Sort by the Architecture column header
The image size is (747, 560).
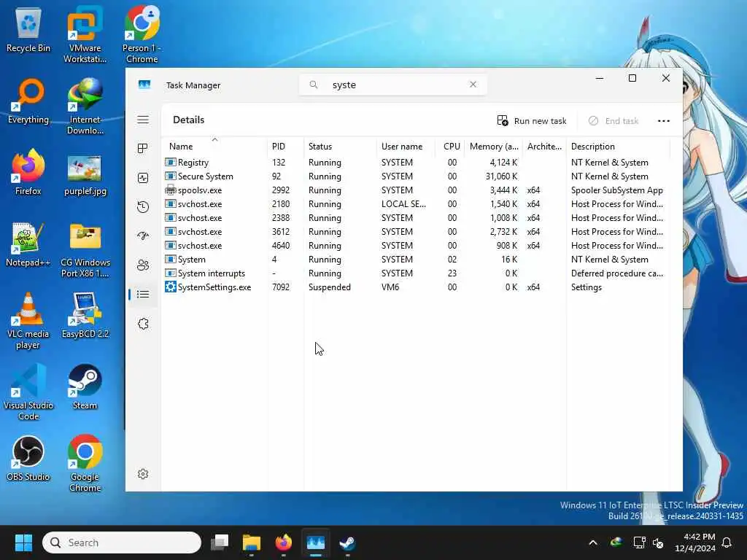tap(544, 147)
